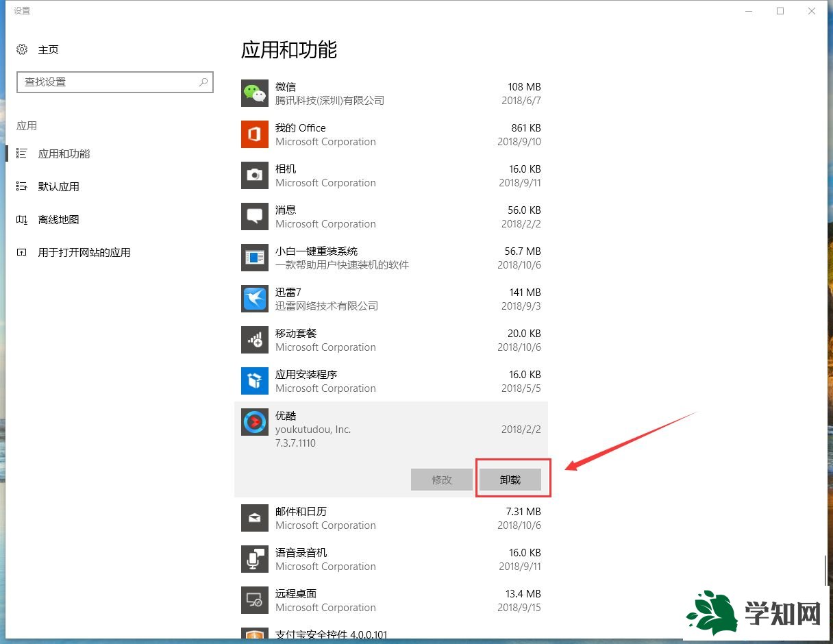
Task: Click the 修改 modify button for 优酷
Action: [x=441, y=480]
